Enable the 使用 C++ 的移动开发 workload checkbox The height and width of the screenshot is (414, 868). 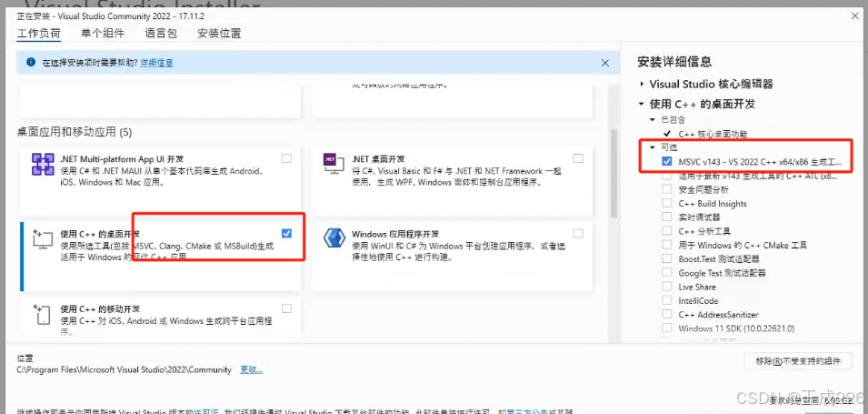[286, 308]
